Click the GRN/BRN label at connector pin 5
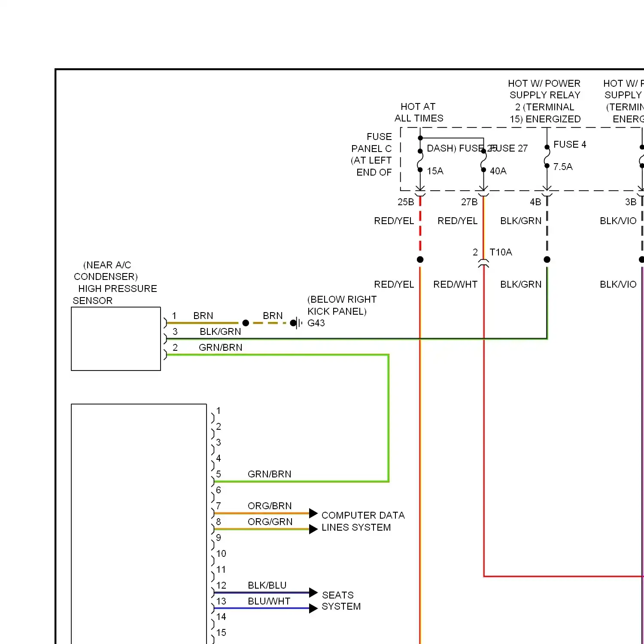 click(x=270, y=474)
